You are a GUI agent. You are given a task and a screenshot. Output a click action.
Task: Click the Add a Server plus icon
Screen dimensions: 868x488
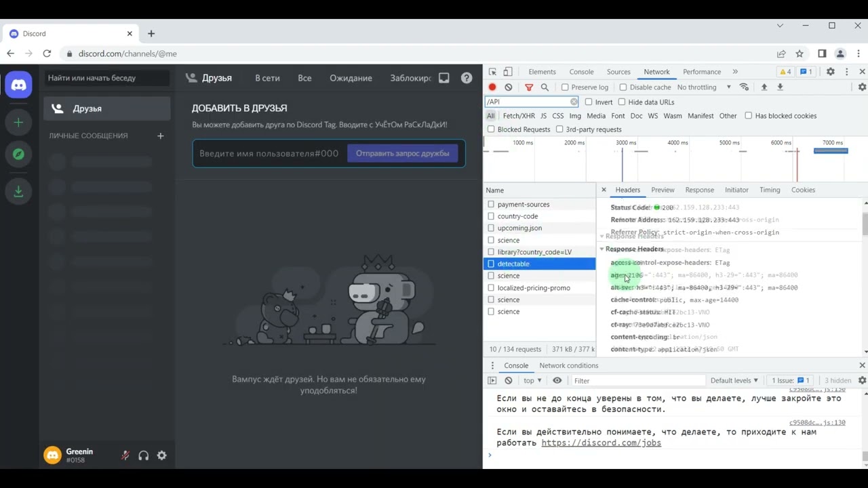coord(18,122)
